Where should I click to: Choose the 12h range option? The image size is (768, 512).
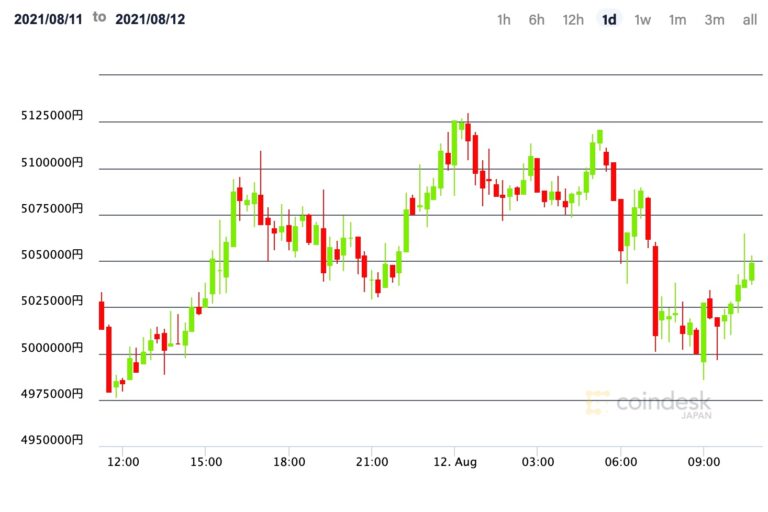[573, 20]
